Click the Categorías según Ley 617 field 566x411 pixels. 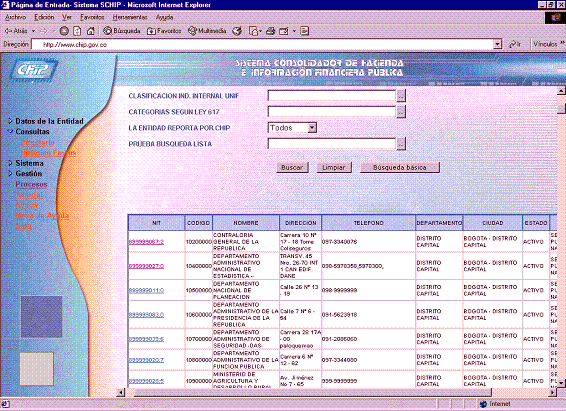(x=332, y=112)
